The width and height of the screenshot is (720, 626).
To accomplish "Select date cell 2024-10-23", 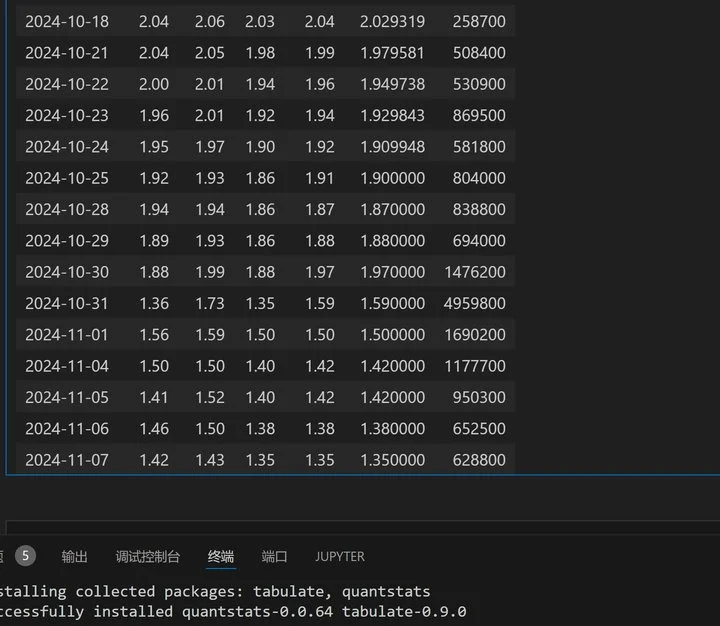I will (67, 115).
